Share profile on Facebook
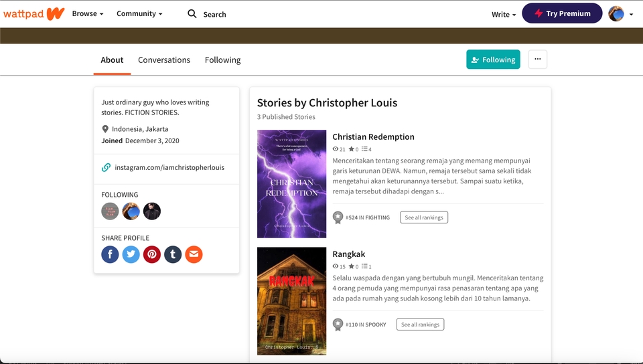 [x=110, y=254]
